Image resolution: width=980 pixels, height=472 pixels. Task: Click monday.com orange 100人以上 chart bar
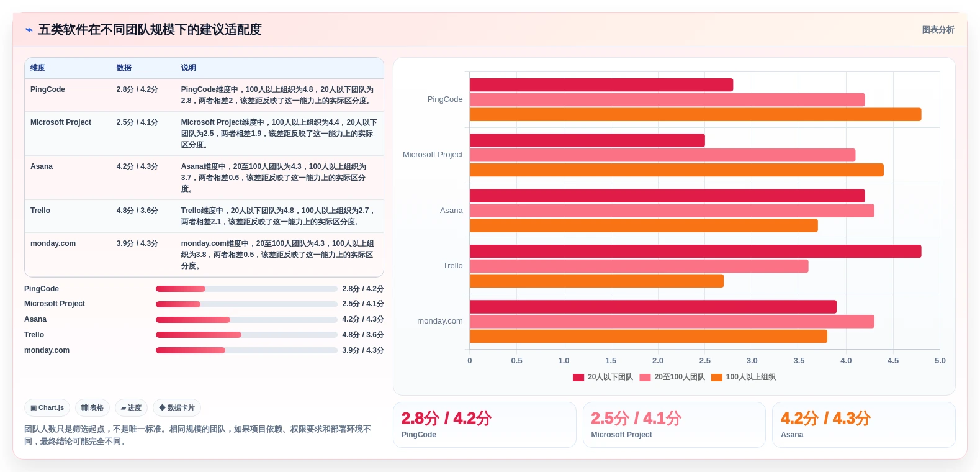pyautogui.click(x=649, y=336)
